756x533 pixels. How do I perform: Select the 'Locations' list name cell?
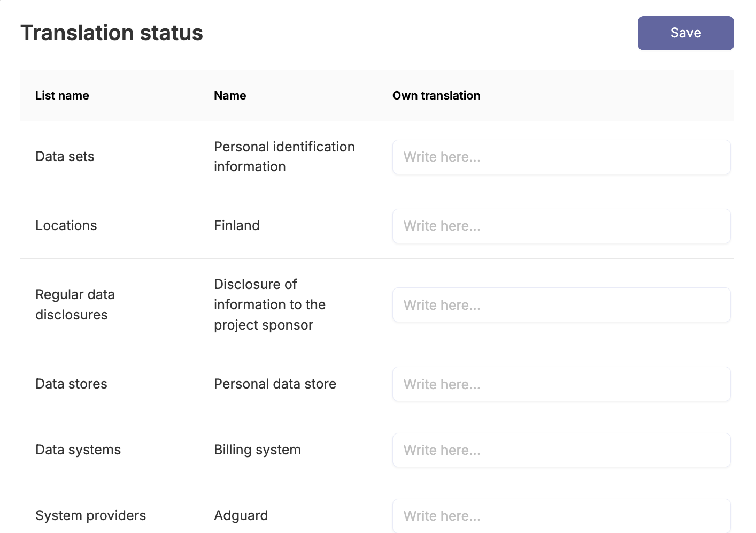pyautogui.click(x=66, y=225)
